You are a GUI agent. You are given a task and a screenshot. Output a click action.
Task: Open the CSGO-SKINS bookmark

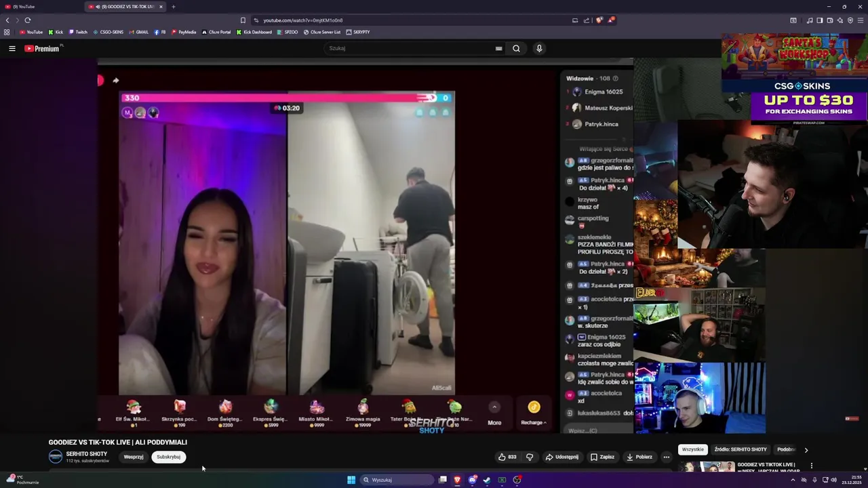coord(108,32)
